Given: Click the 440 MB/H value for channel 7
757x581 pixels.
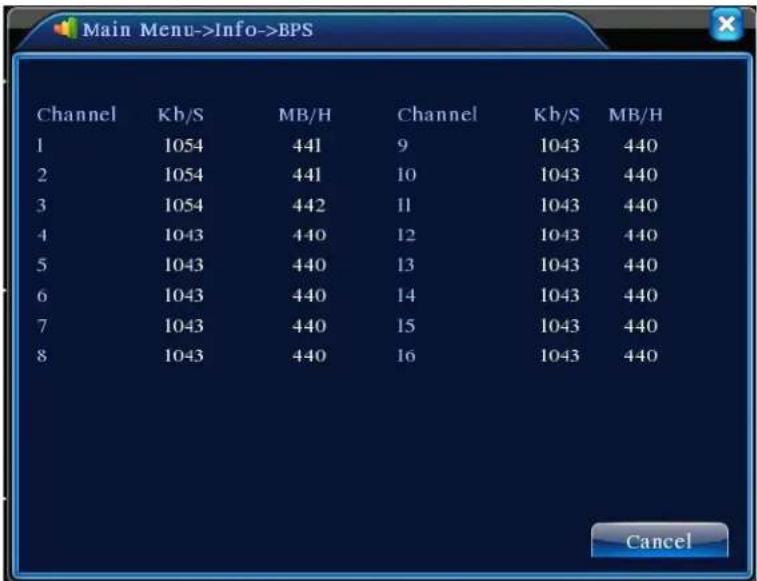Looking at the screenshot, I should (x=309, y=326).
